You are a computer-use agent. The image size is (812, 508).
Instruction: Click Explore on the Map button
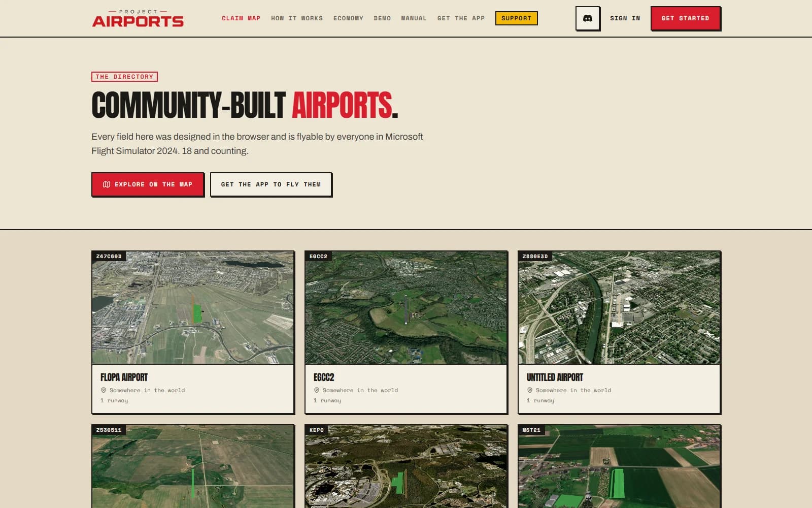(148, 184)
